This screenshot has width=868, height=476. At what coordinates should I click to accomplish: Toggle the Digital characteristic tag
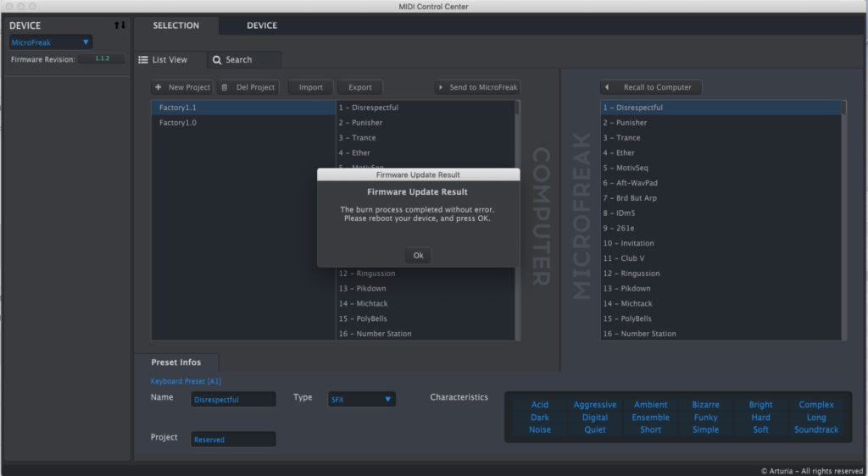click(594, 418)
